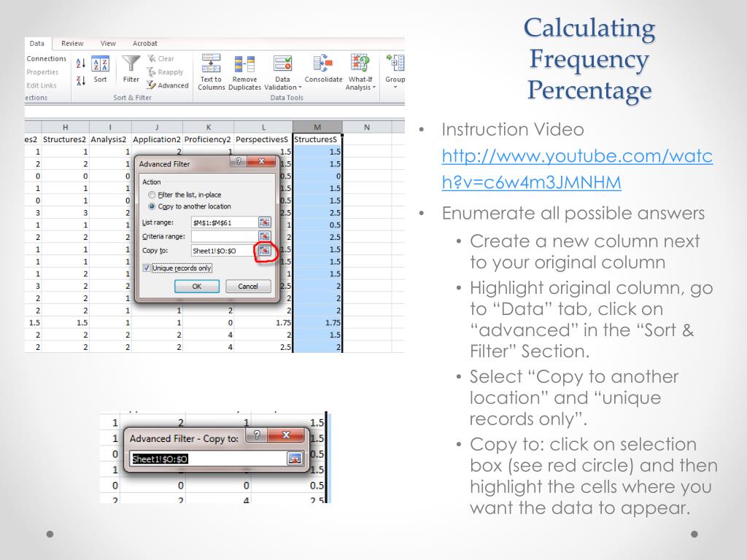Click OK in Advanced Filter dialog
Screen dimensions: 747x560
coord(197,286)
